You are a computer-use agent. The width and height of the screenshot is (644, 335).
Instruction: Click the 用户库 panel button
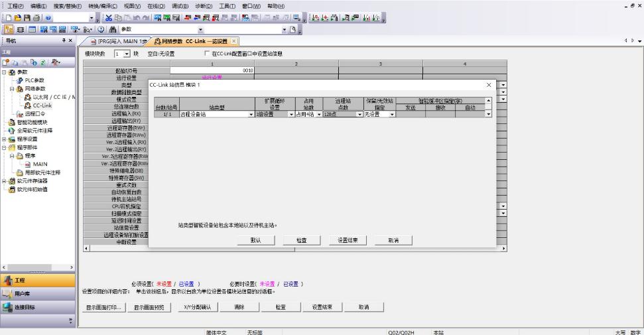pos(38,293)
